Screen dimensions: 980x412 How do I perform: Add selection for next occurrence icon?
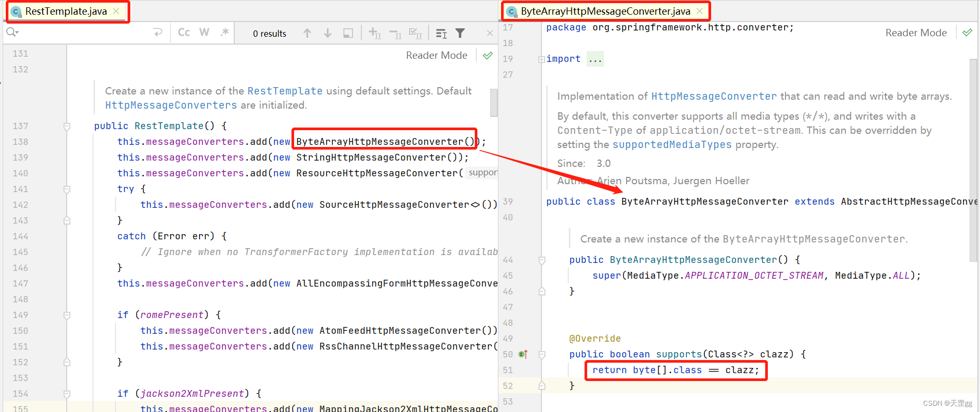[x=374, y=33]
